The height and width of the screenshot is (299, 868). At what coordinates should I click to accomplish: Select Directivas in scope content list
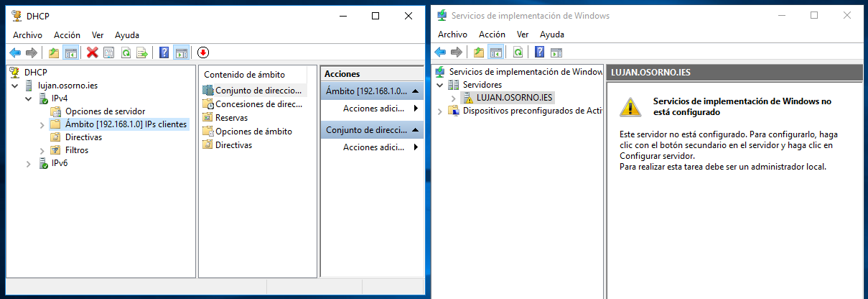point(233,144)
